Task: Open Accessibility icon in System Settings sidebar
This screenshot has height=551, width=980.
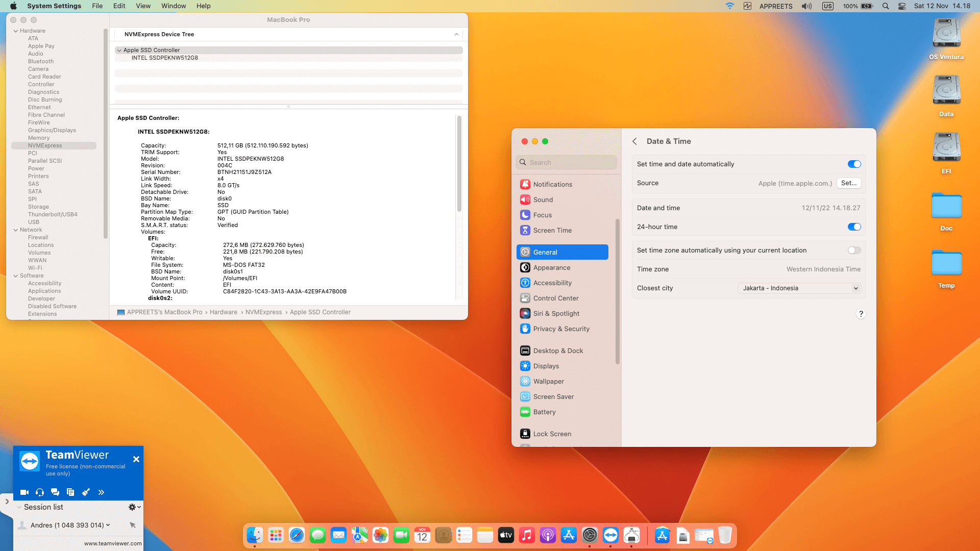Action: click(525, 283)
